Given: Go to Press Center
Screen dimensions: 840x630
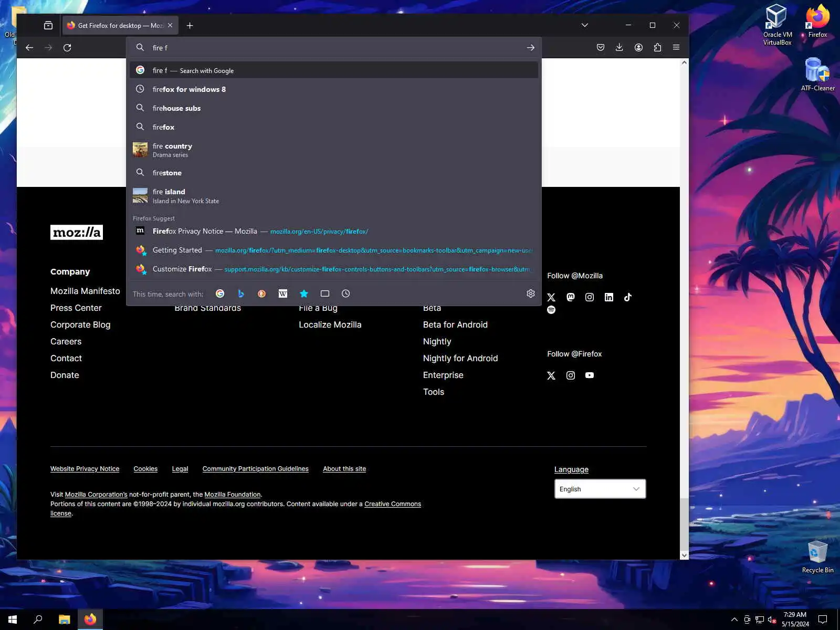Looking at the screenshot, I should 76,308.
